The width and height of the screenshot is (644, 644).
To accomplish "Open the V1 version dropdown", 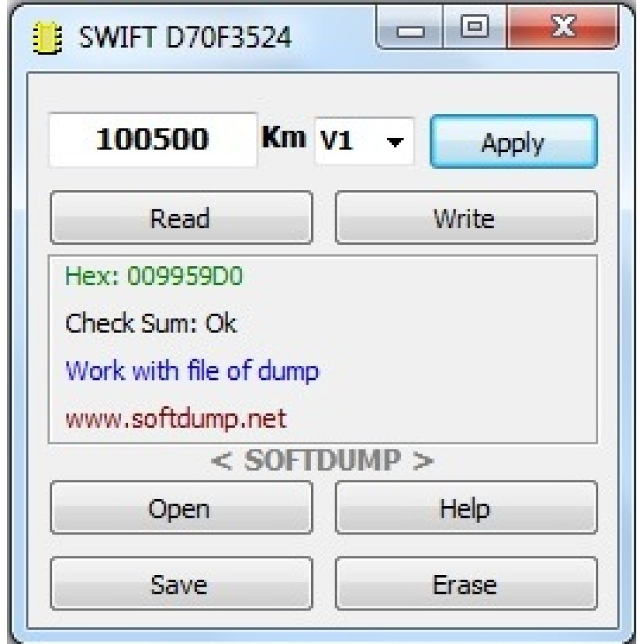I will 365,141.
